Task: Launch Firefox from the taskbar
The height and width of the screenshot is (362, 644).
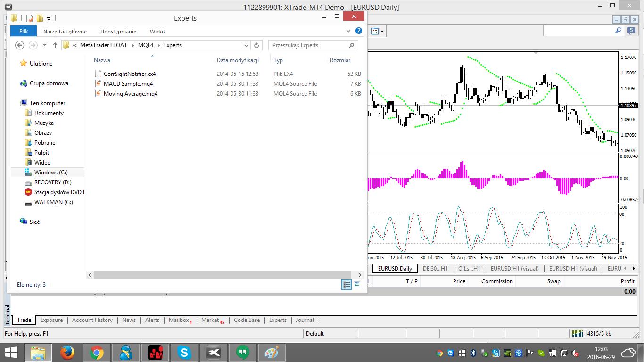Action: pos(67,352)
